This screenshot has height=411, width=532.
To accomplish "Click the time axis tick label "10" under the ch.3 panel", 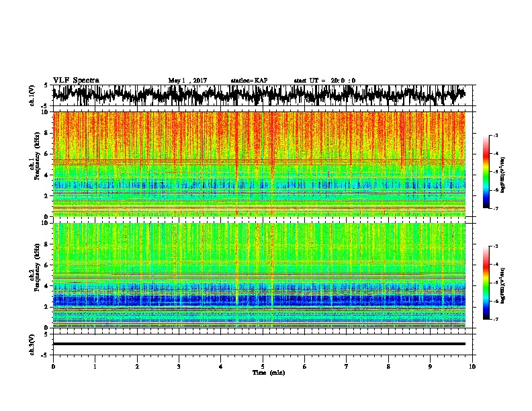I will coord(472,367).
